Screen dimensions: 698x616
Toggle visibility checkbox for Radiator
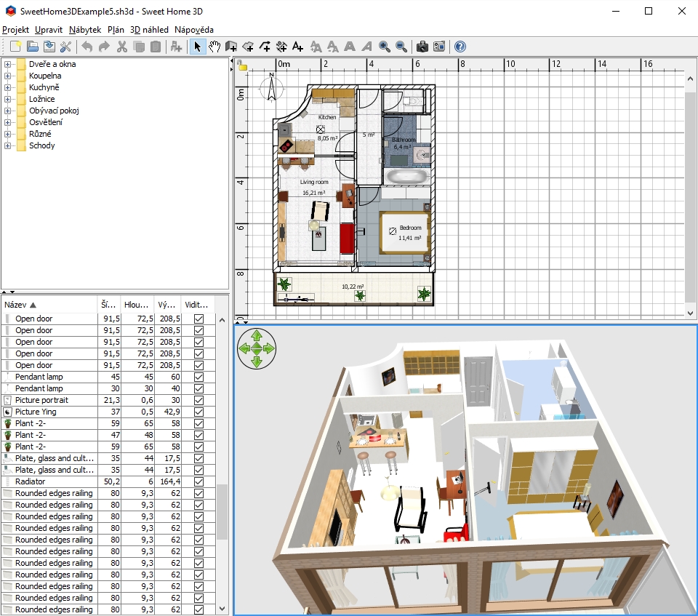coord(198,481)
